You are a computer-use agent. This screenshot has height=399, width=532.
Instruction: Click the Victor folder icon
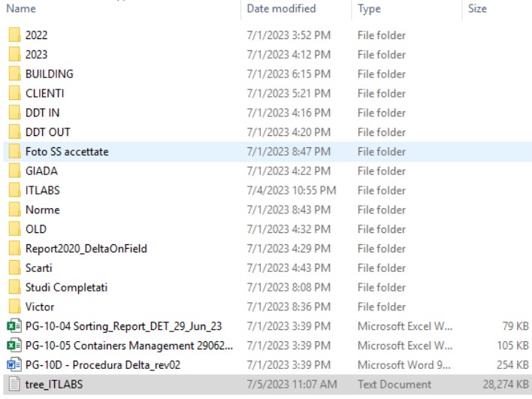coord(14,307)
